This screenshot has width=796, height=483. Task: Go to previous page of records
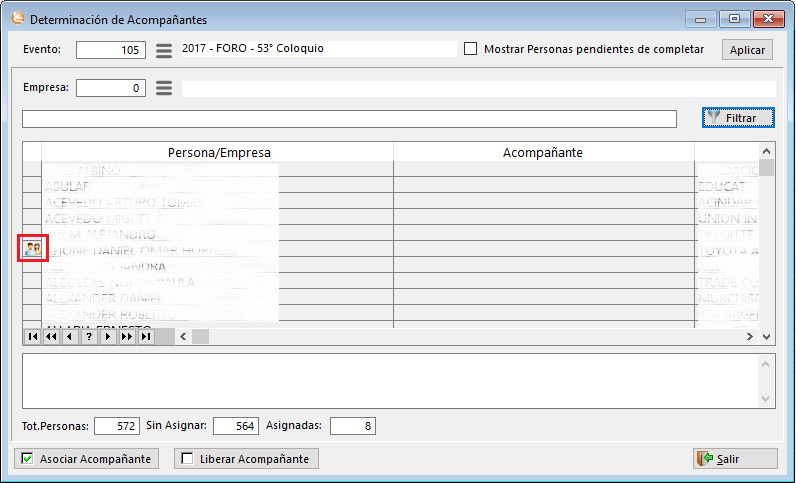[50, 337]
